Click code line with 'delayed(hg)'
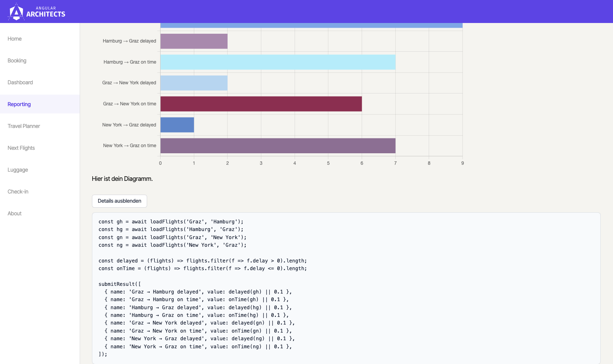Viewport: 613px width, 364px height. tap(198, 308)
